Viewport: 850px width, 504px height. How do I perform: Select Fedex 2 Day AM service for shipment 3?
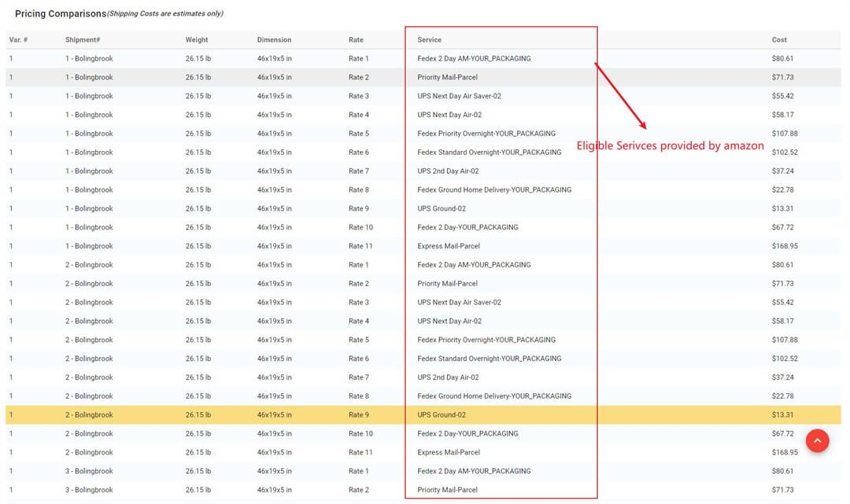(475, 472)
